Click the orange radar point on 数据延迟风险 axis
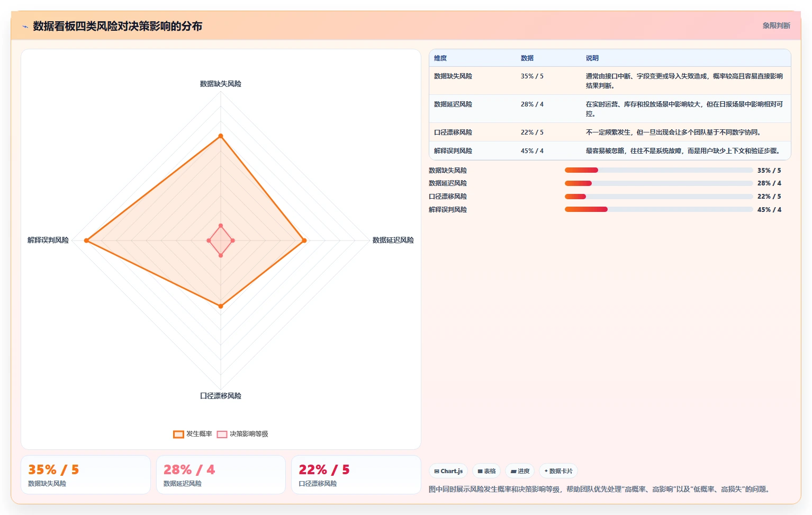The height and width of the screenshot is (515, 812). (x=304, y=241)
